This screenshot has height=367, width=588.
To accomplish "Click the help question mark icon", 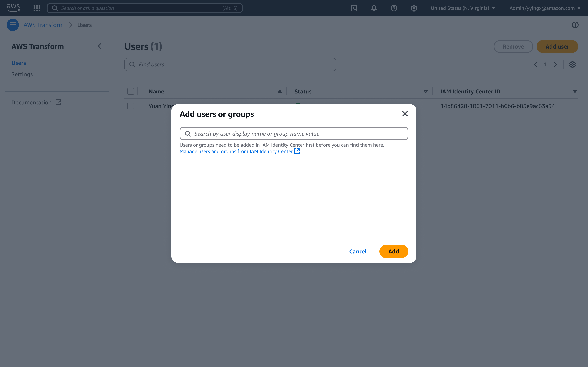I will [x=394, y=8].
